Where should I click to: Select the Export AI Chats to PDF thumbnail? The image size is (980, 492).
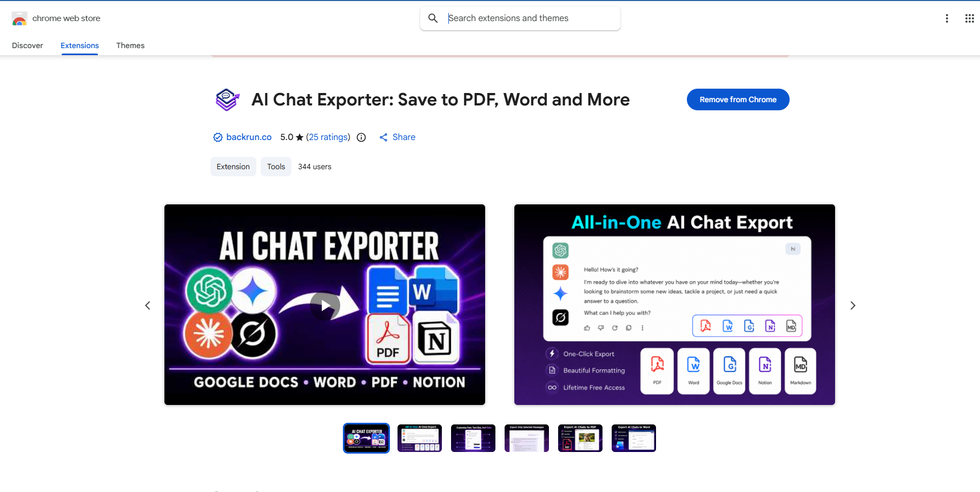click(580, 438)
